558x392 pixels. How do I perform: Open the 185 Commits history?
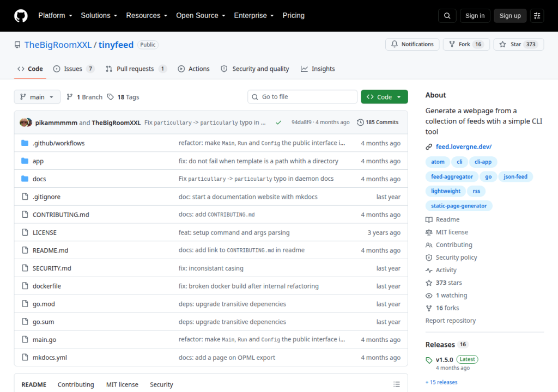point(378,122)
